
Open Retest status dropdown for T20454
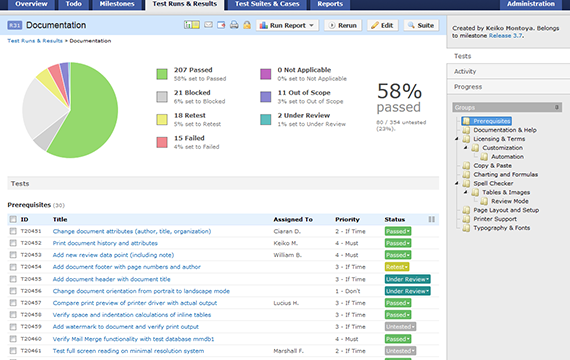[x=406, y=267]
